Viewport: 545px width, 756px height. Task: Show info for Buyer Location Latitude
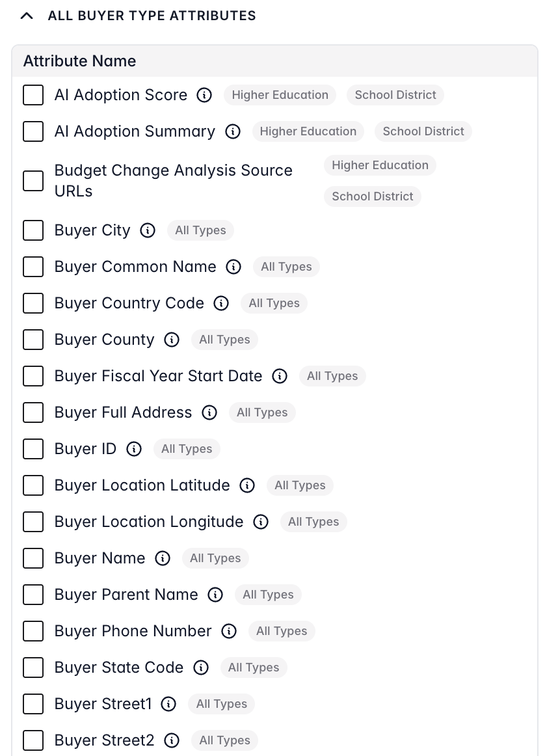coord(247,485)
